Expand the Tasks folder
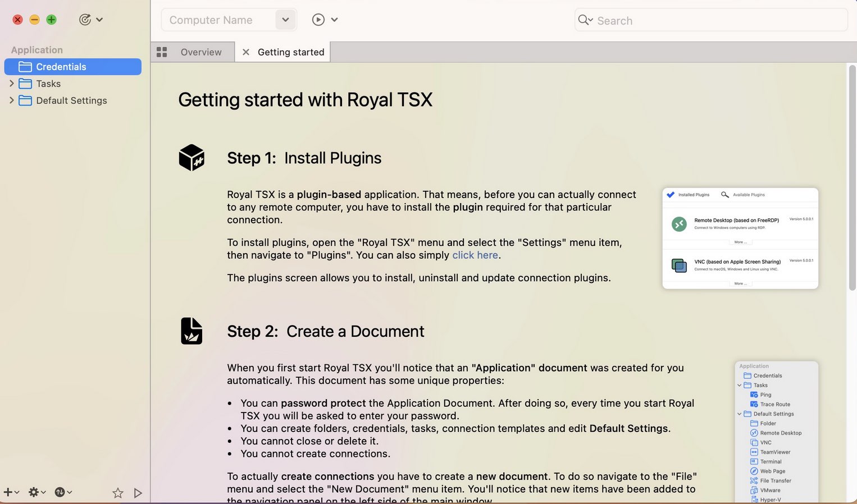This screenshot has width=857, height=504. pos(11,84)
